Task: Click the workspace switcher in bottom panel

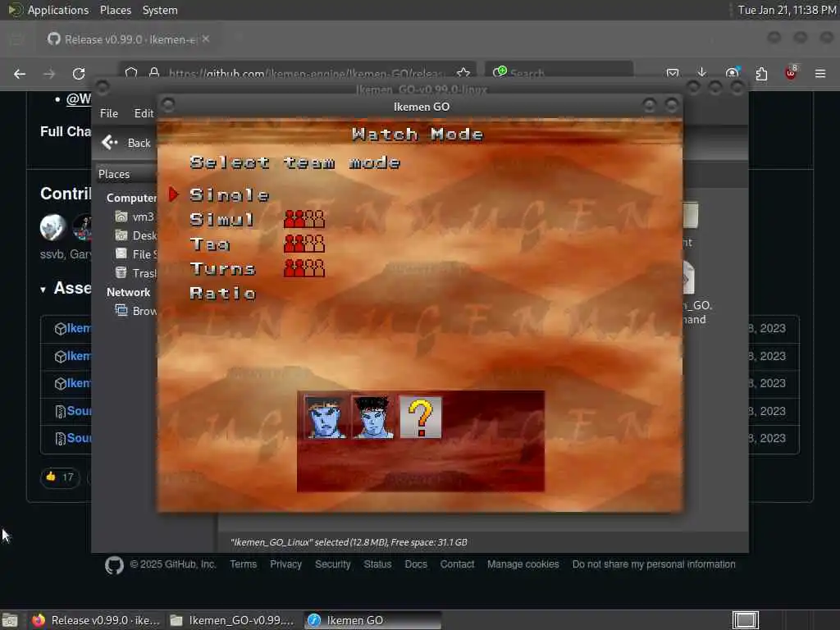Action: 746,620
